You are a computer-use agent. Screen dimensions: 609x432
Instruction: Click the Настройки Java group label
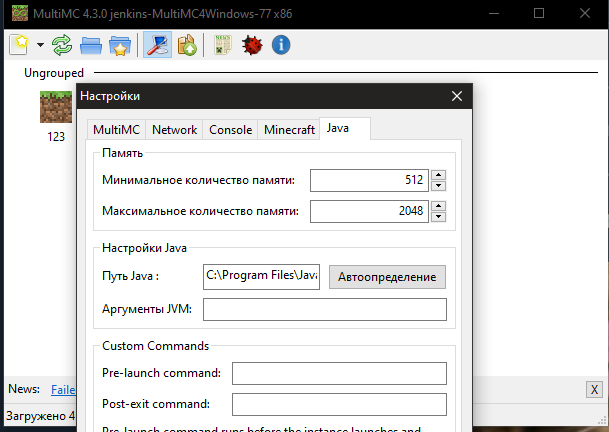click(x=144, y=248)
